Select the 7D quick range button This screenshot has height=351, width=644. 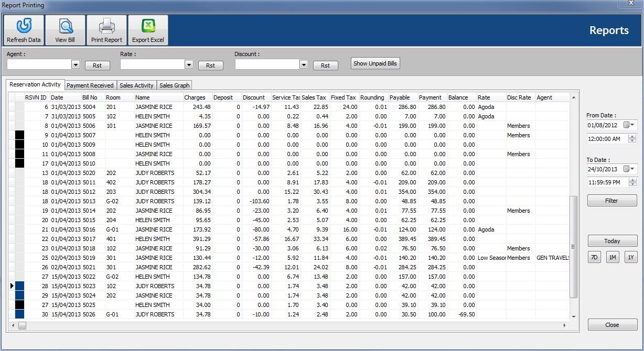[x=594, y=257]
